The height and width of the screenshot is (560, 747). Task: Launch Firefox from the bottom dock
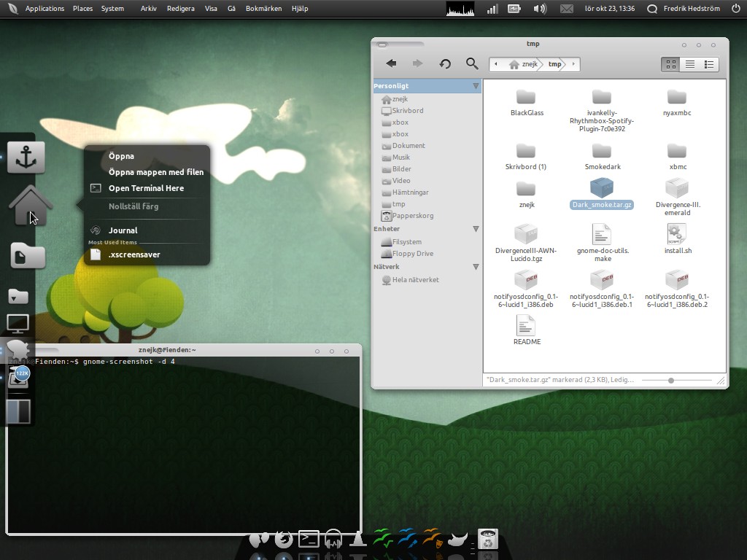[284, 540]
